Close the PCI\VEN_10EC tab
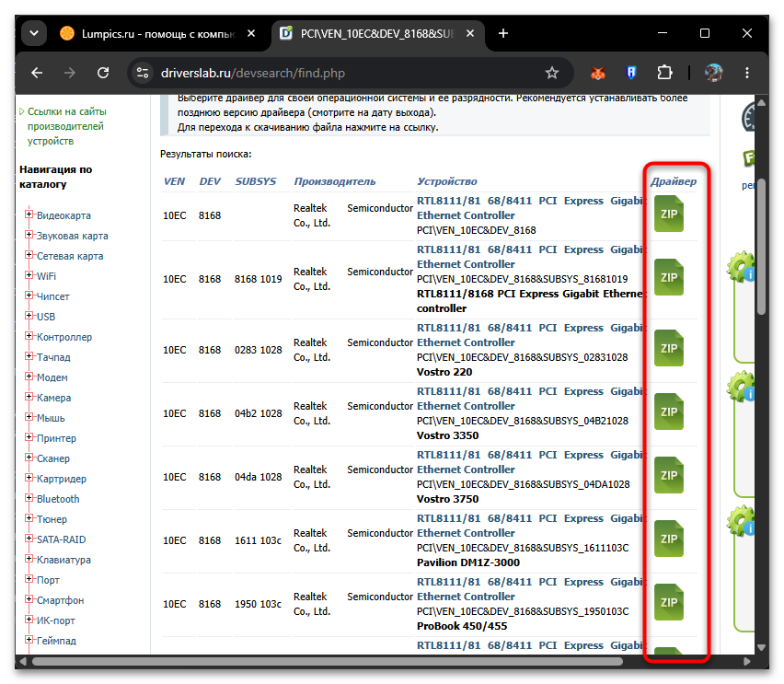This screenshot has height=684, width=784. tap(470, 33)
